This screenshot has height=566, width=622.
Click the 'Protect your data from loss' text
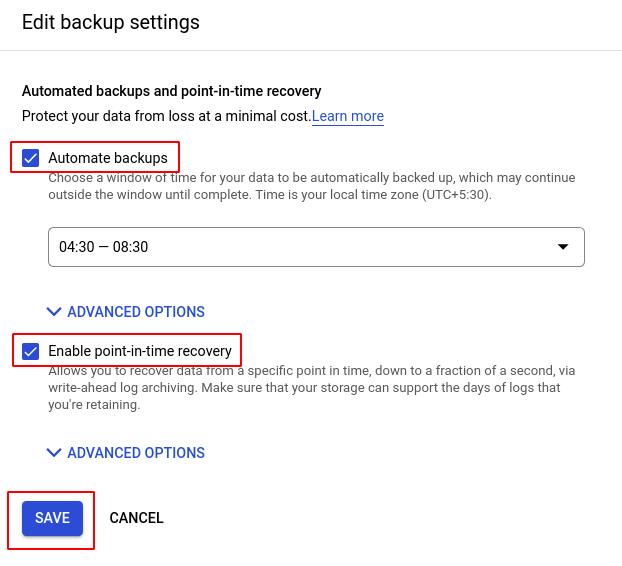(166, 116)
